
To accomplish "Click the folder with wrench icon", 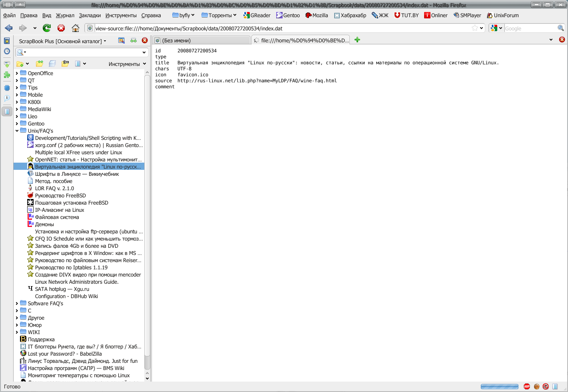I will pos(65,64).
